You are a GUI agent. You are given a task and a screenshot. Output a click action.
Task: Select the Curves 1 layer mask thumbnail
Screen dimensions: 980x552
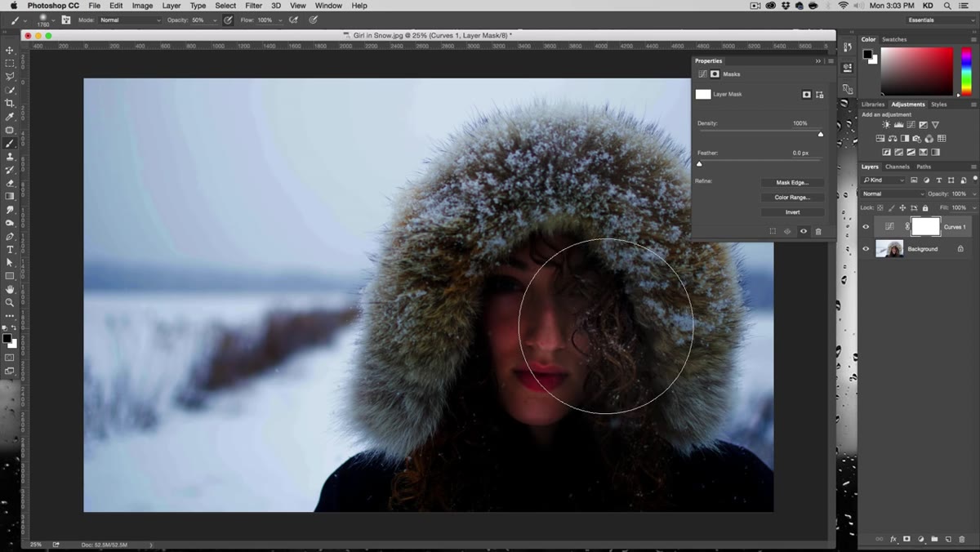click(x=925, y=226)
